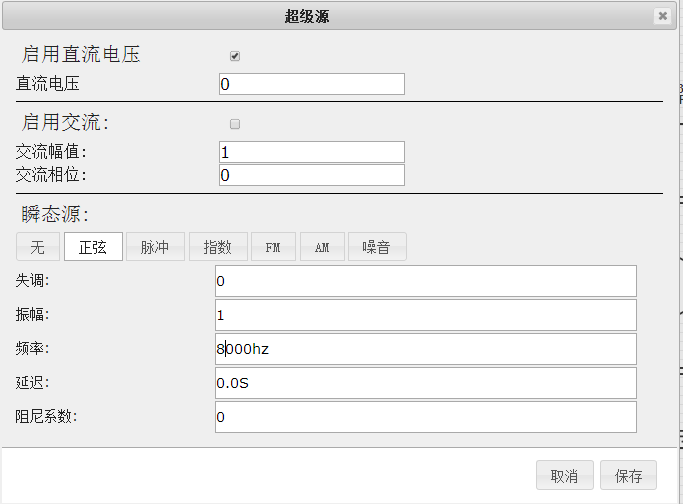Click the 交流幅值 input field
This screenshot has width=683, height=504.
tap(312, 152)
